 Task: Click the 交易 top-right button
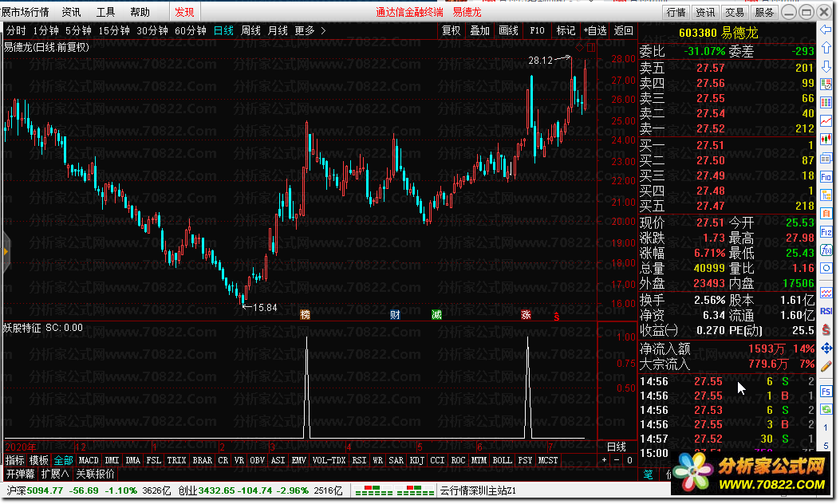coord(735,12)
